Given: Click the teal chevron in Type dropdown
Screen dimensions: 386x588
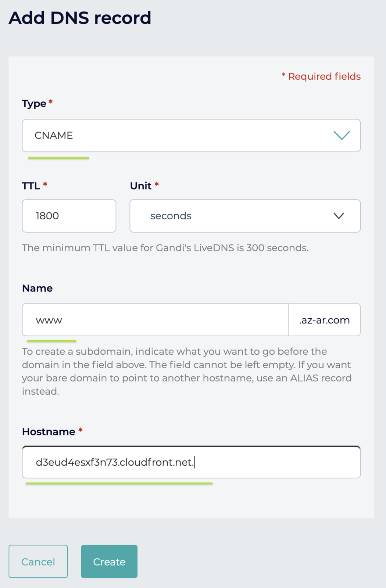Looking at the screenshot, I should click(x=342, y=136).
